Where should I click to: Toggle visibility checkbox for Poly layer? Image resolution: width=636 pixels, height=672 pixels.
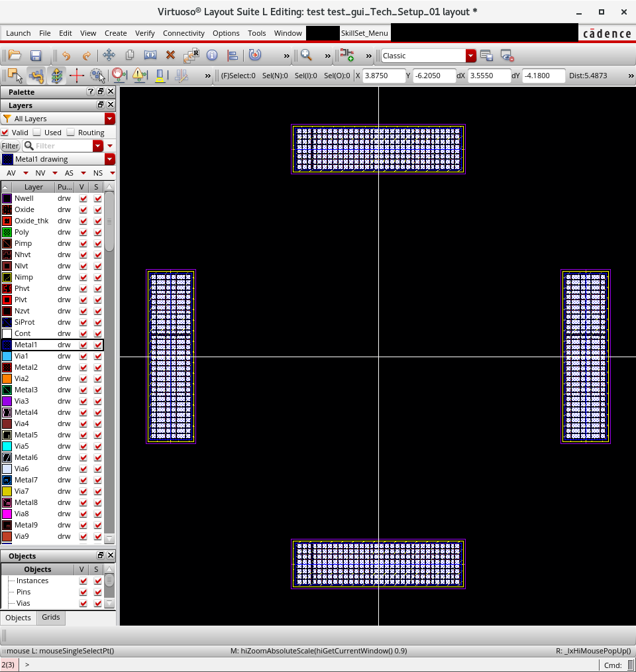(83, 232)
